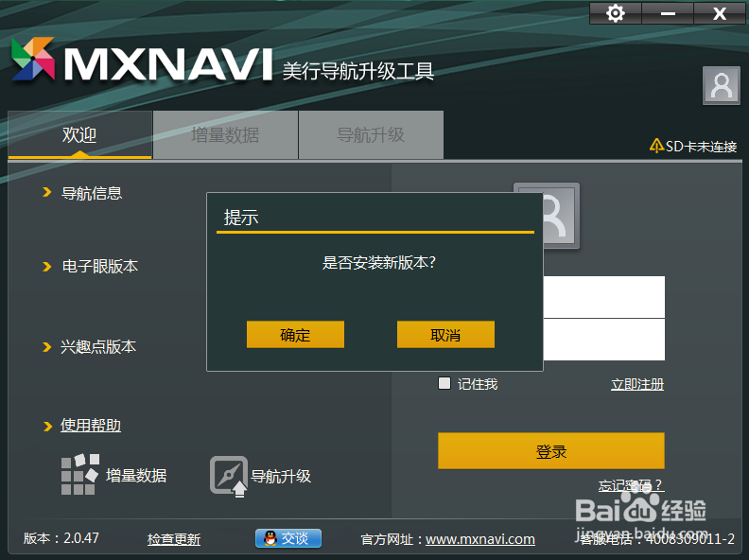Close the MXNAVI window with X
This screenshot has width=749, height=560.
point(720,13)
